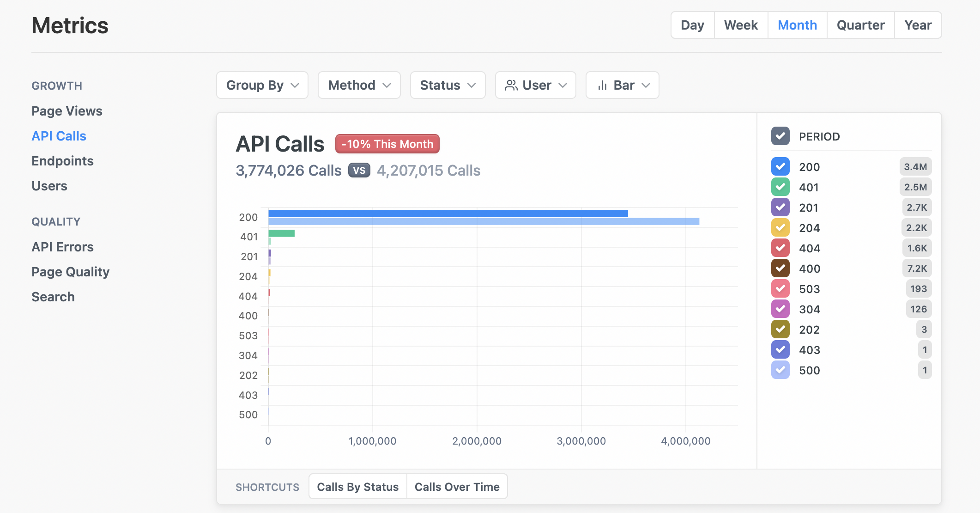Screen dimensions: 980x513
Task: Open the Status filter dropdown
Action: tap(447, 85)
